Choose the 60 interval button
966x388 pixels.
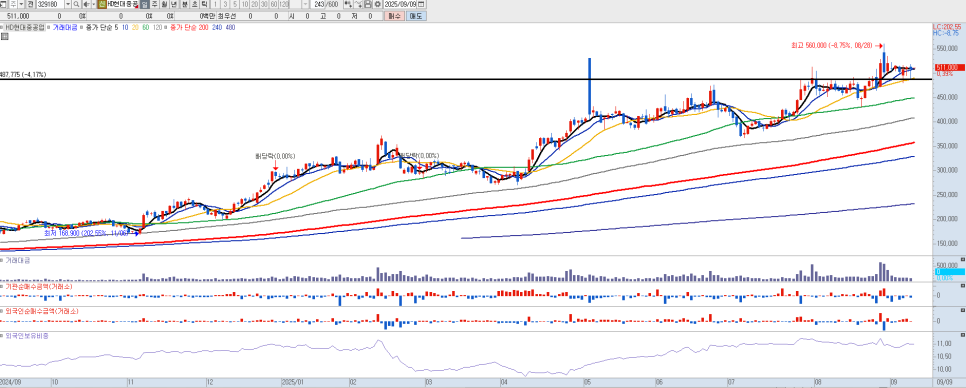(x=274, y=4)
